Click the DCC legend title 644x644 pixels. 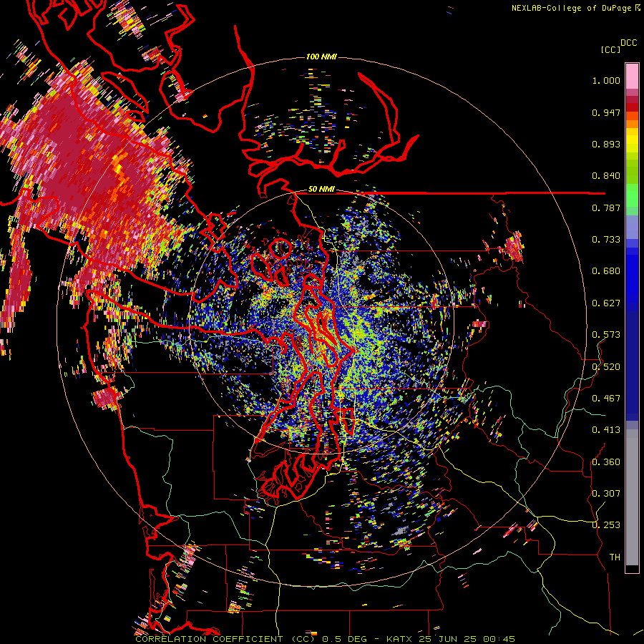629,43
